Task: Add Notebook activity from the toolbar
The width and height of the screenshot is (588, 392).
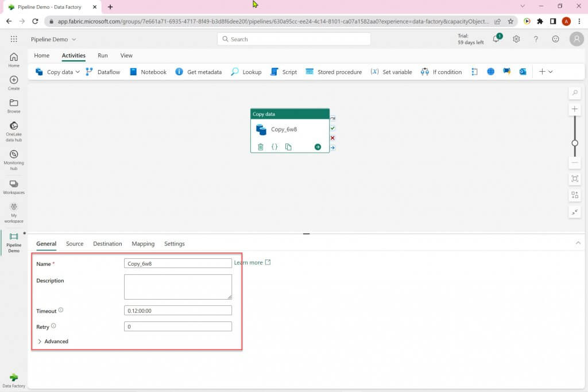Action: click(148, 72)
